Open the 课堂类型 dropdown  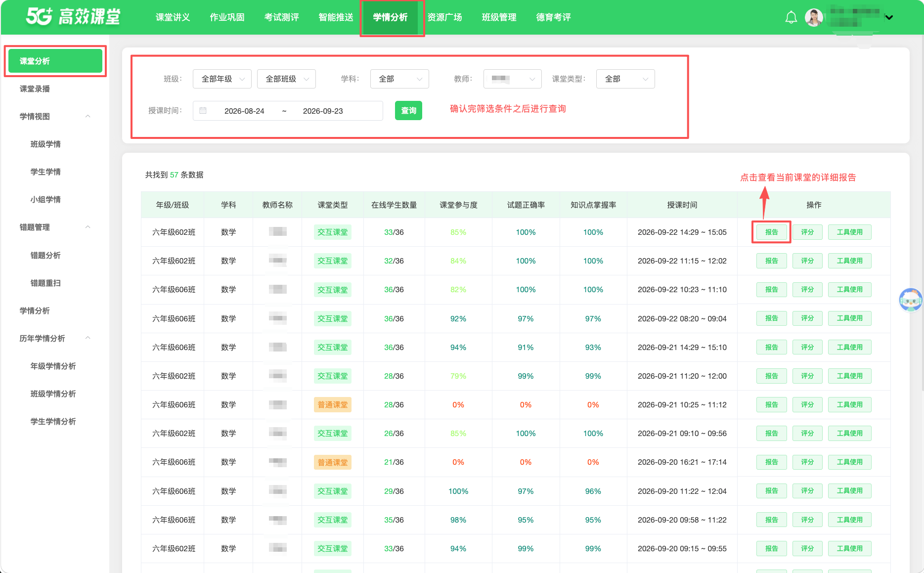click(x=625, y=79)
